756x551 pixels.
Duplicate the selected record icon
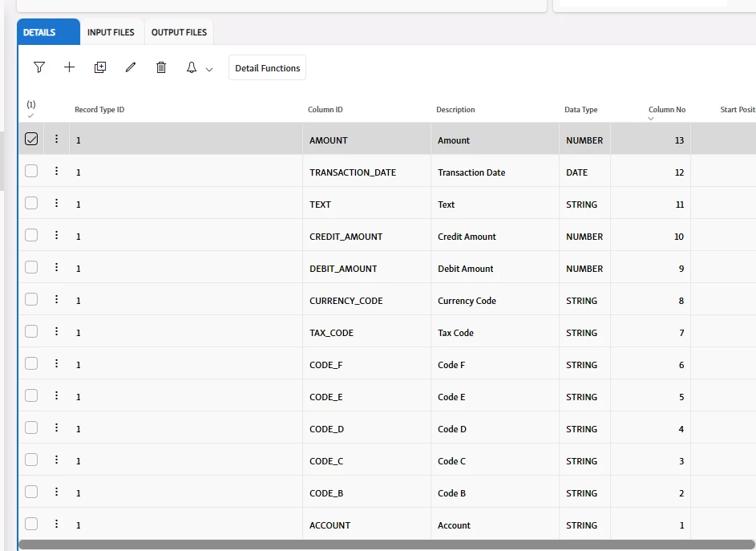(x=100, y=67)
